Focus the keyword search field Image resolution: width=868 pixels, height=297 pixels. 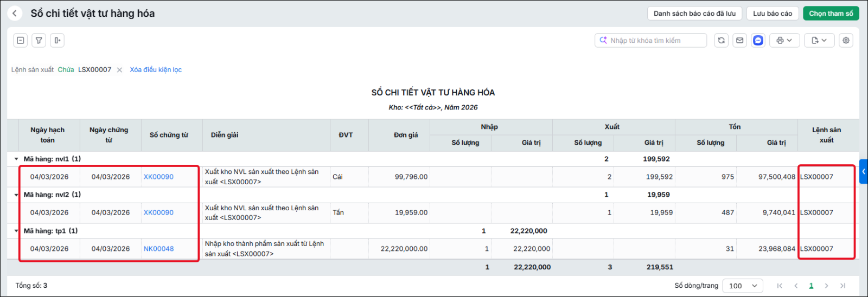pos(651,40)
